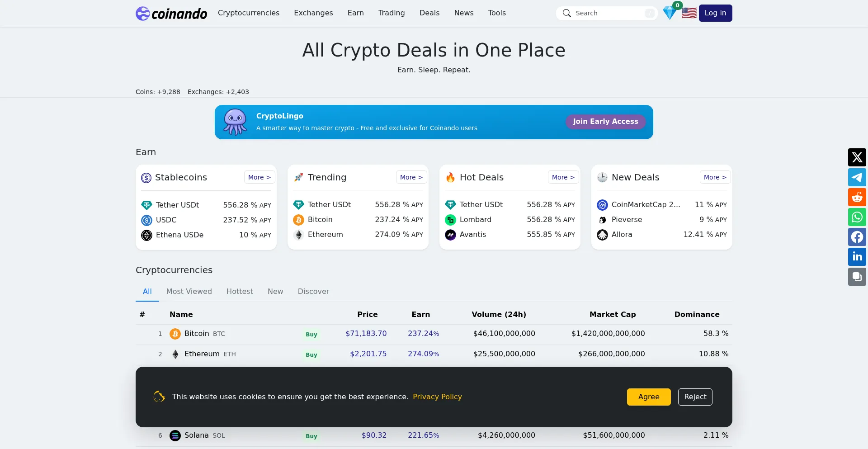Share on Facebook sidebar icon
Viewport: 868px width, 449px height.
(x=857, y=237)
